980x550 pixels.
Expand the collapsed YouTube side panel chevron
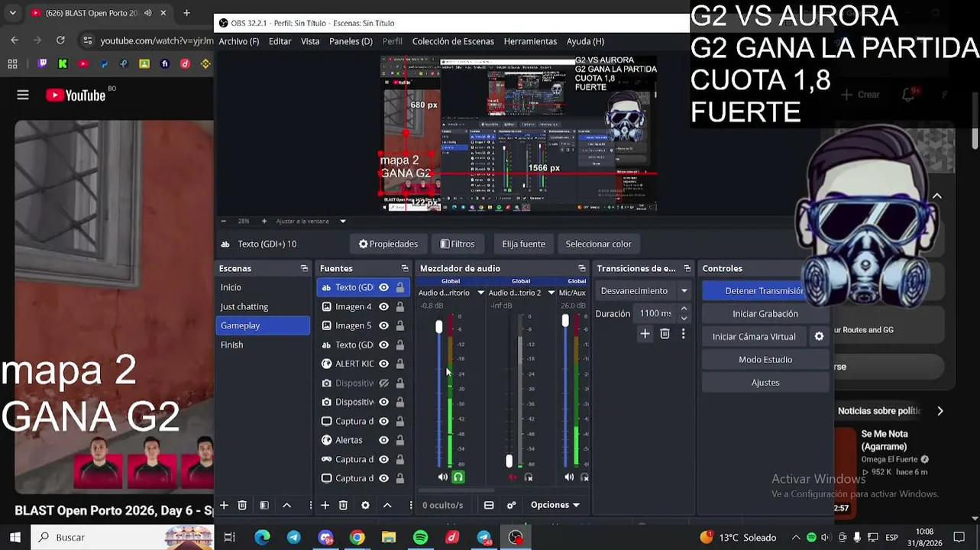point(937,196)
